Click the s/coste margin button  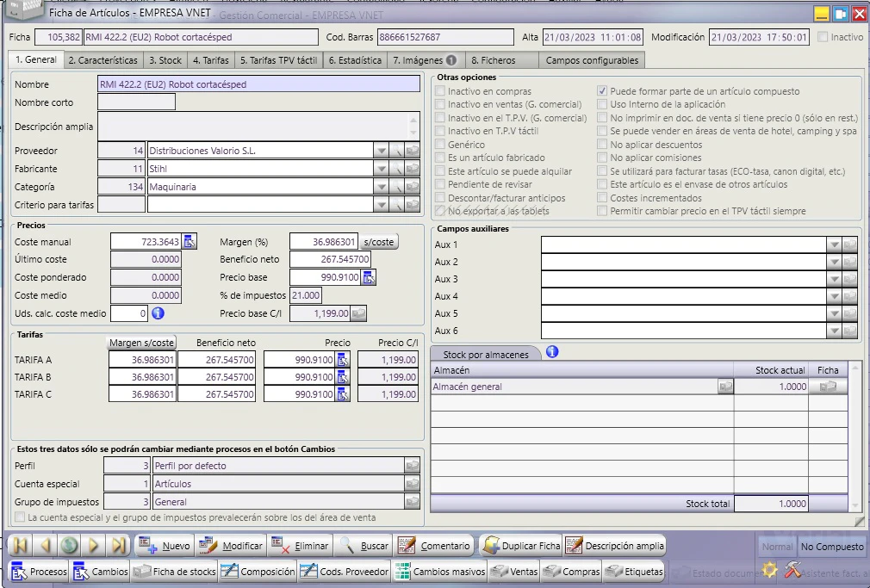pyautogui.click(x=379, y=242)
